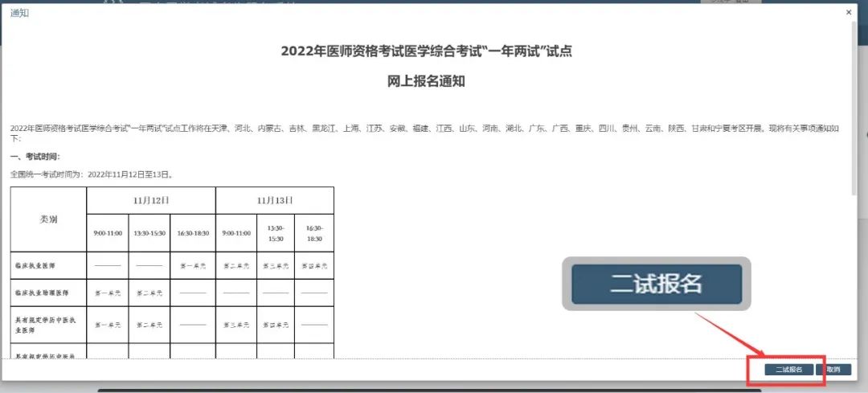
Task: Click 13:30-15:30 slot under 11月13日
Action: (x=275, y=233)
